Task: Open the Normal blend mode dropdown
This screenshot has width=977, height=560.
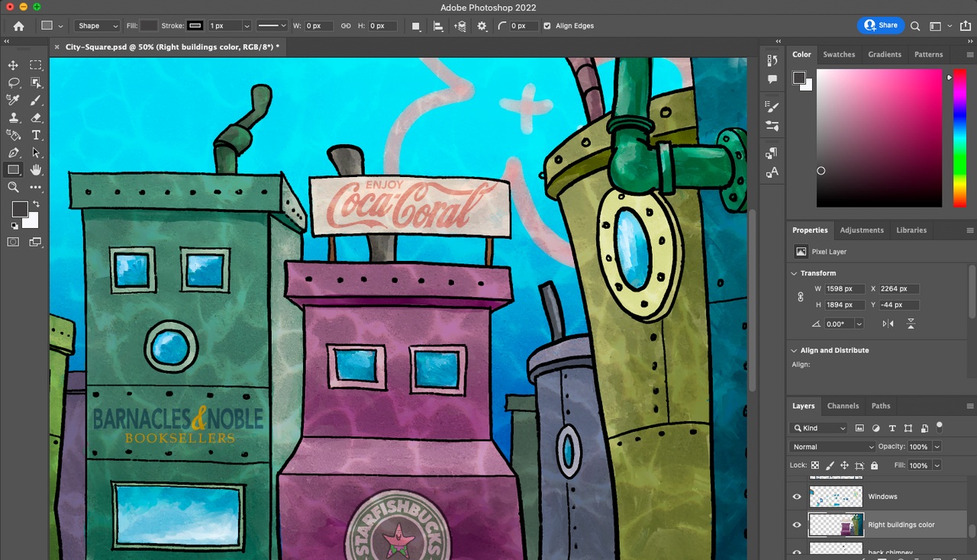Action: click(832, 447)
